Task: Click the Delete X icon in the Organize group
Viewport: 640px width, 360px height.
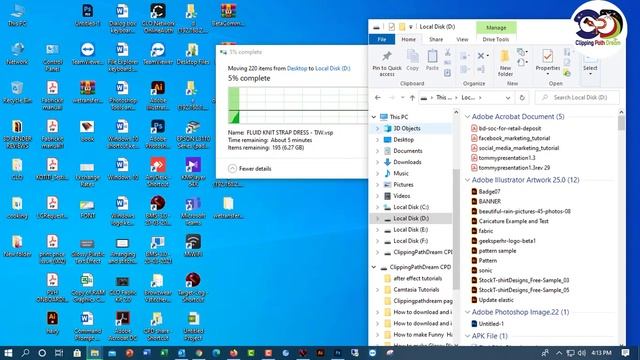Action: [x=481, y=56]
